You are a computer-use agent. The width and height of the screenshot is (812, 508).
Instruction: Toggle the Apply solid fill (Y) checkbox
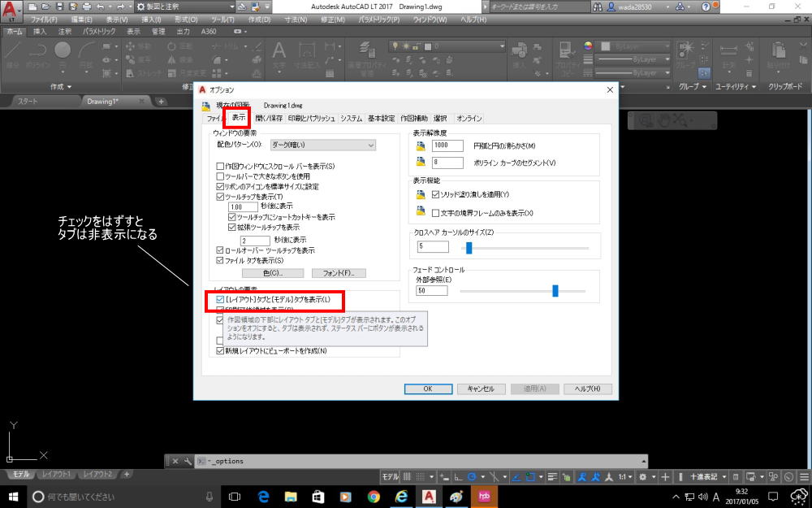pyautogui.click(x=435, y=194)
